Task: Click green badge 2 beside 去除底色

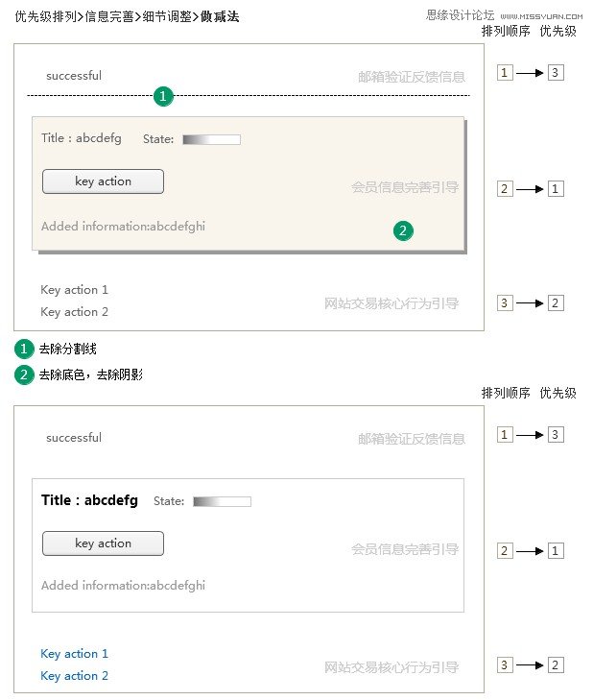Action: pyautogui.click(x=24, y=374)
